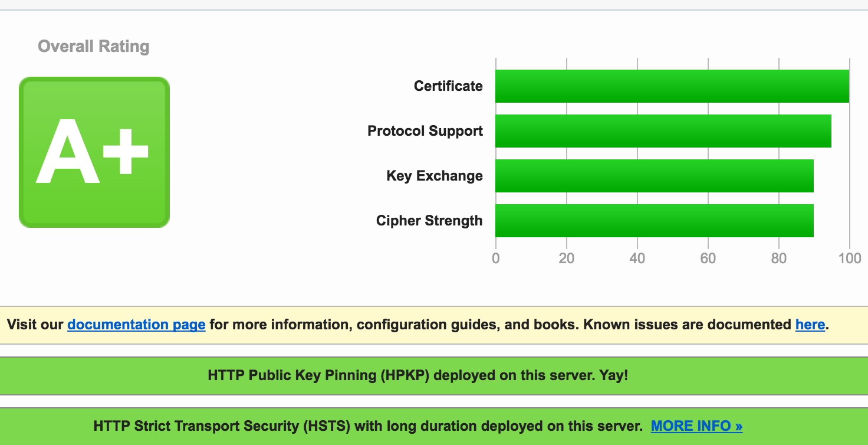Viewport: 868px width, 445px height.
Task: Click the A+ overall rating badge
Action: click(x=94, y=152)
